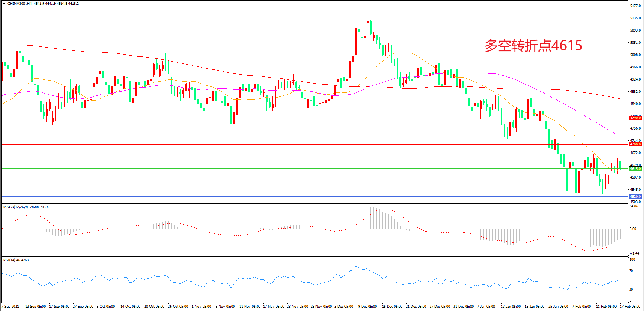
Task: Select the green 4615.0 price tag
Action: 635,169
